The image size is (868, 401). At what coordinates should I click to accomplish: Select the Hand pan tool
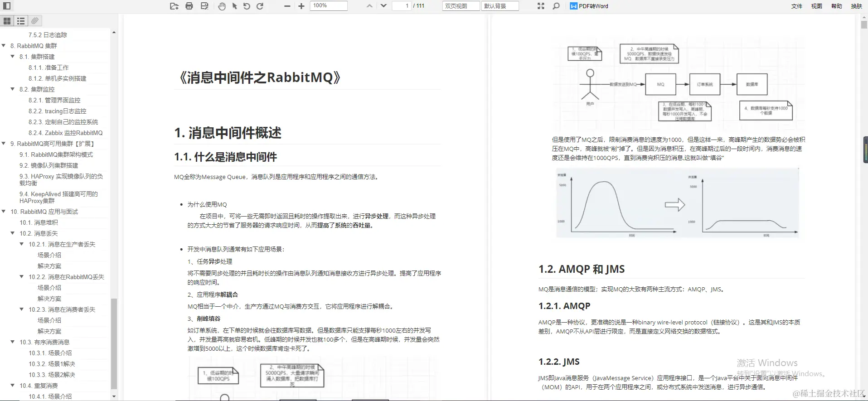222,6
